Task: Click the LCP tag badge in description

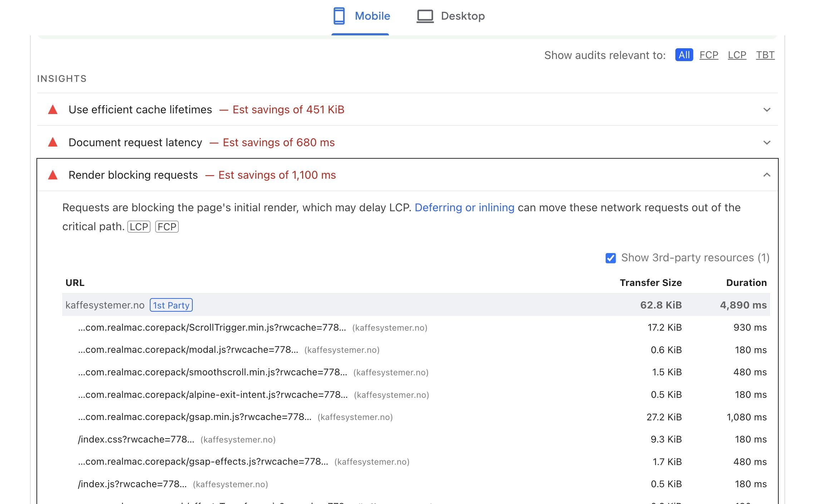Action: [x=139, y=227]
